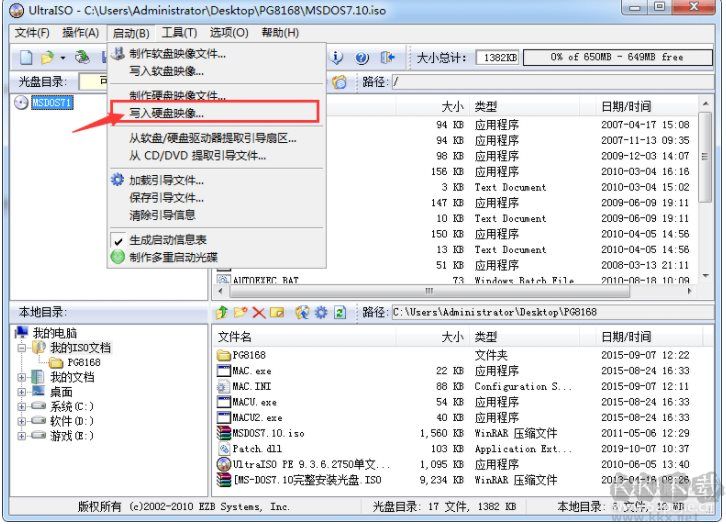Click the blue gear settings icon in local toolbar
Viewport: 726px width, 524px height.
321,313
